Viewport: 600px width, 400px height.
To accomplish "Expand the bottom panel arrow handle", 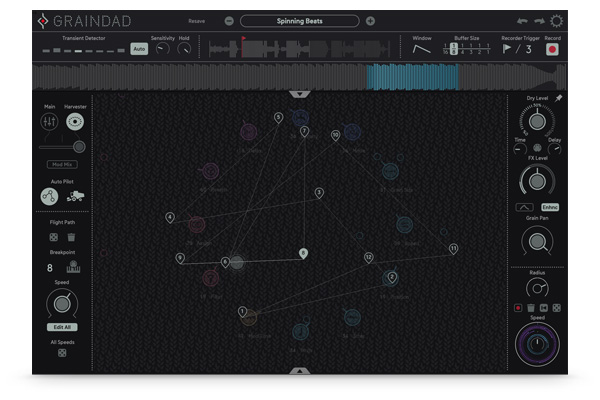I will [299, 370].
